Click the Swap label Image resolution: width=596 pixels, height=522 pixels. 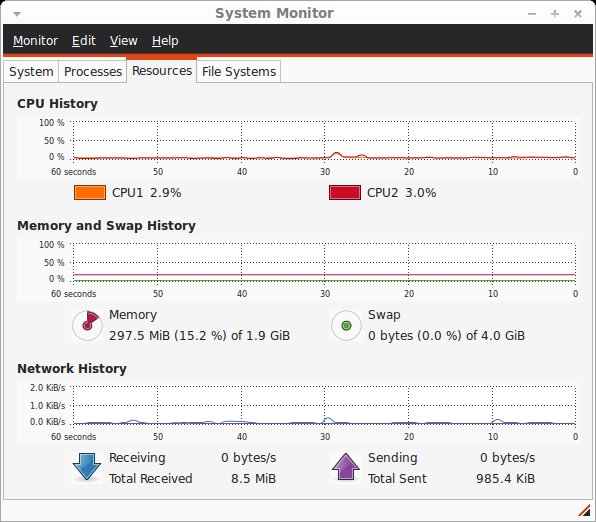coord(384,315)
